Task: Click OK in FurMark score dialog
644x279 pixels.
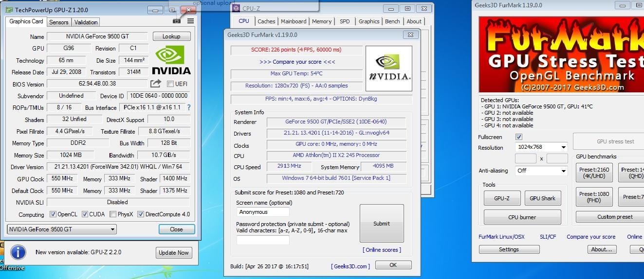Action: tap(393, 265)
